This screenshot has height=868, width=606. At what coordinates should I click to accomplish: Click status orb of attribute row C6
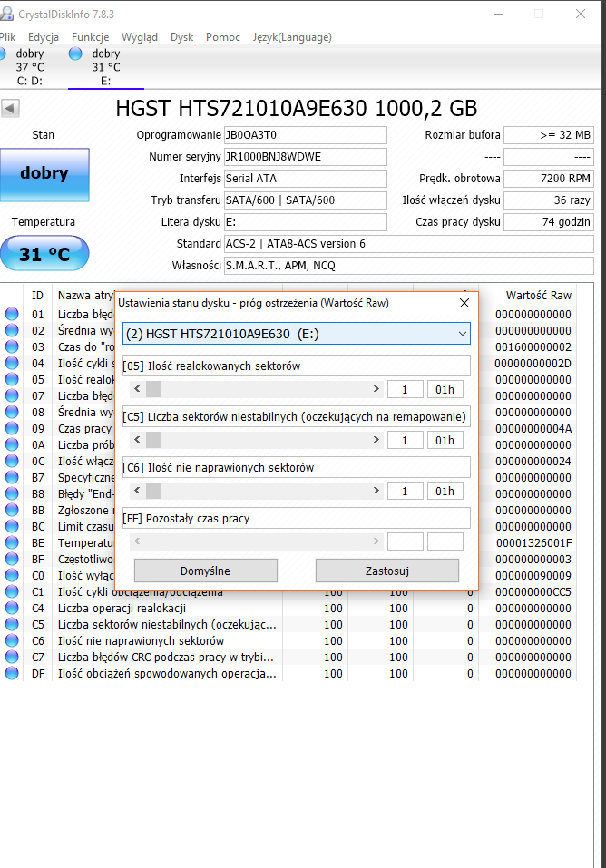click(12, 641)
